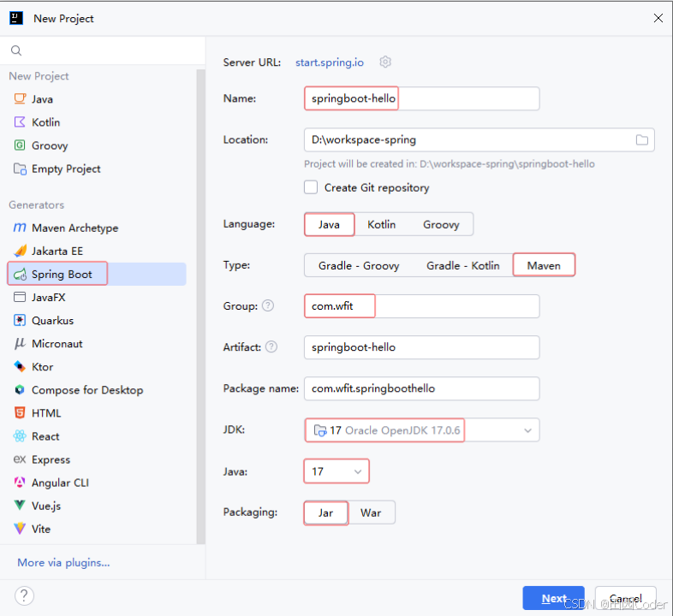The height and width of the screenshot is (616, 673).
Task: Set type to Gradle - Groovy
Action: click(x=359, y=265)
